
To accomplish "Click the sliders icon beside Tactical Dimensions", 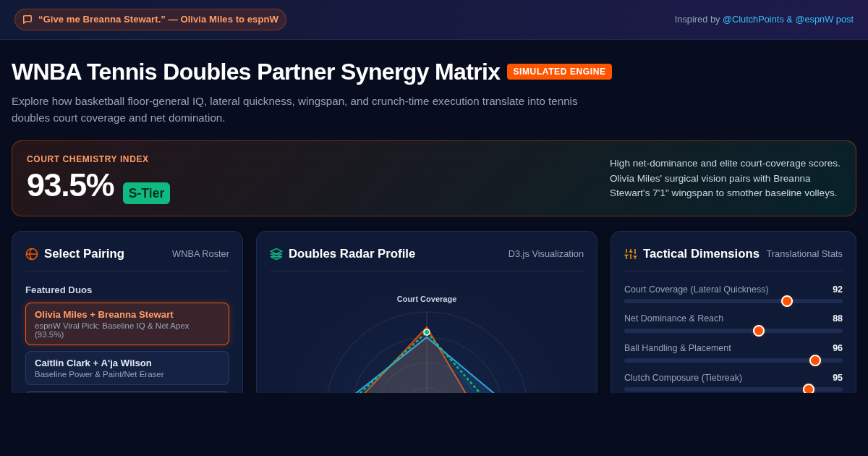I will click(631, 254).
